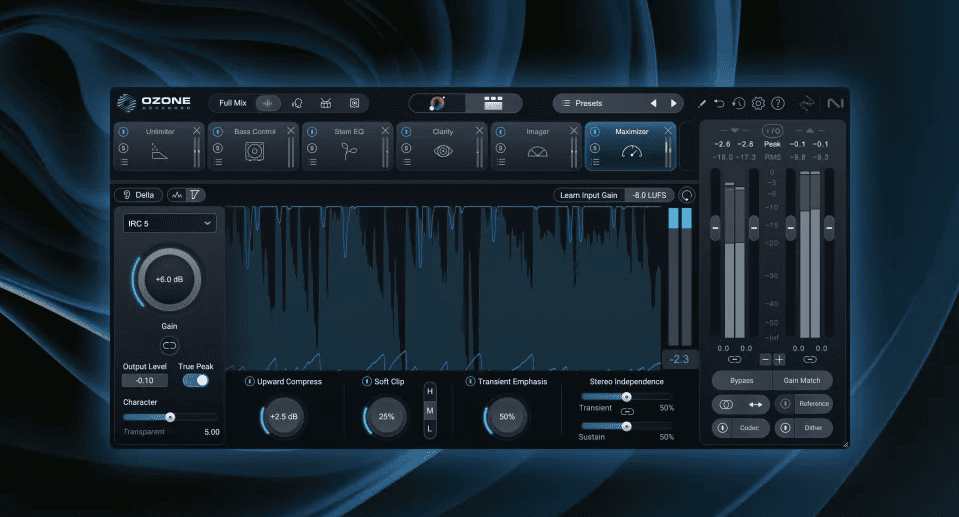The height and width of the screenshot is (517, 959).
Task: Open the settings gear in Ozone header
Action: coord(758,103)
